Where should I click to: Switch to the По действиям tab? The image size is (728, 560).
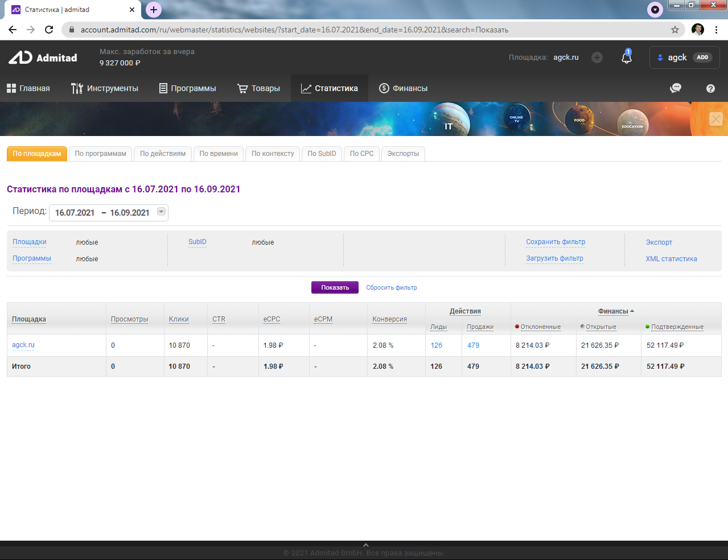(163, 154)
